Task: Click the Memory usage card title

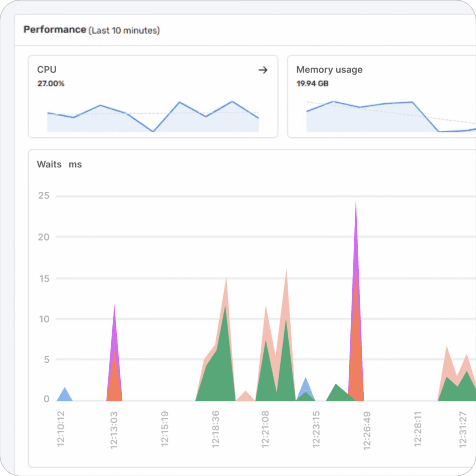Action: (329, 70)
